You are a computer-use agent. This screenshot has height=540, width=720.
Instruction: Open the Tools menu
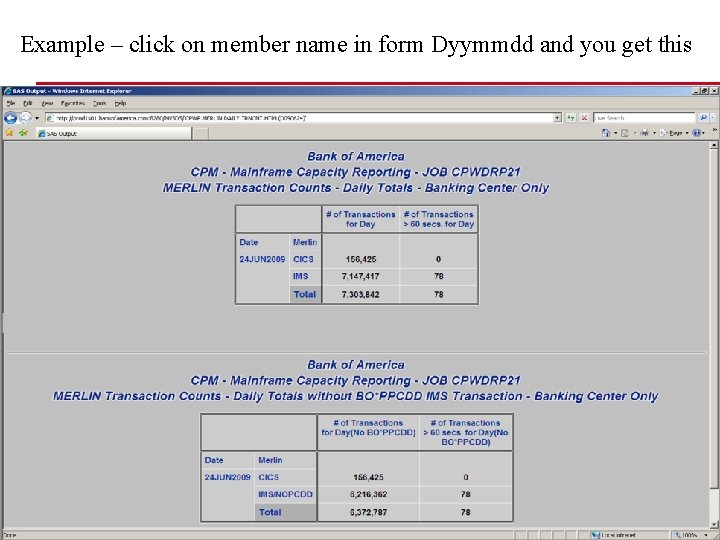100,103
